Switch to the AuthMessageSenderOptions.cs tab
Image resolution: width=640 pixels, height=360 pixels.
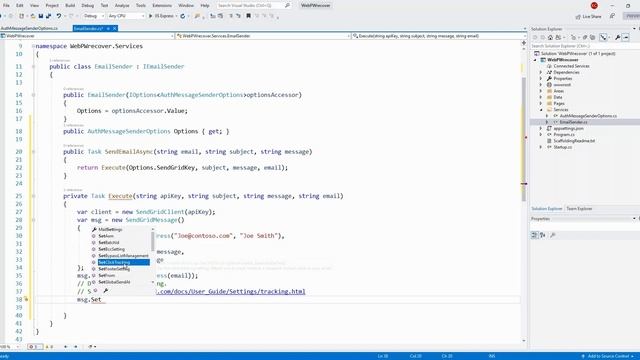pyautogui.click(x=29, y=28)
